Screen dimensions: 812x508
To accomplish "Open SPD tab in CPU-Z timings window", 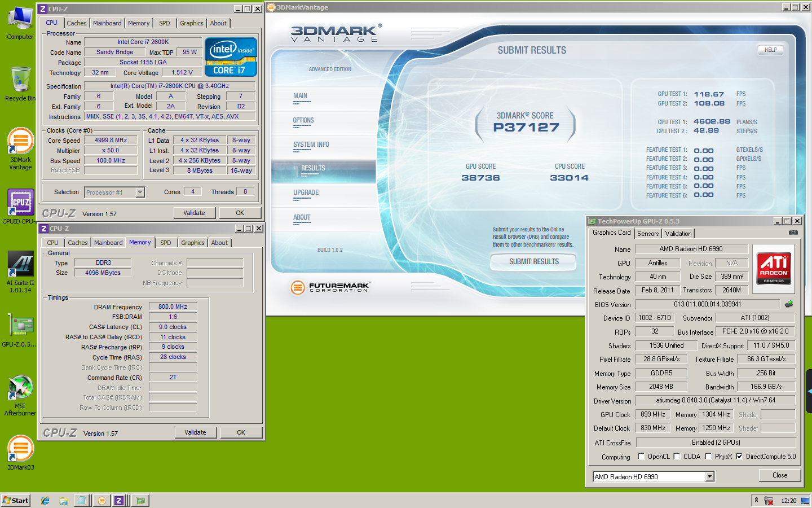I will click(166, 243).
